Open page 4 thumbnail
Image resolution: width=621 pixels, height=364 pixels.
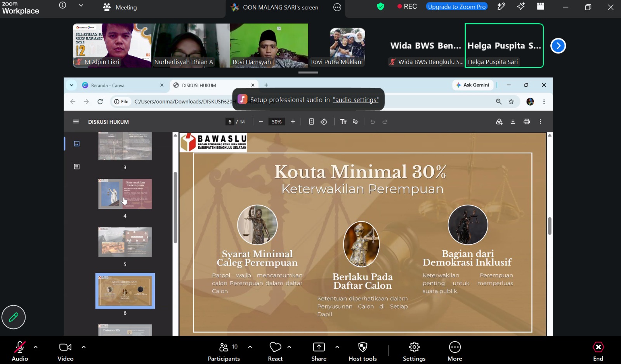coord(125,194)
